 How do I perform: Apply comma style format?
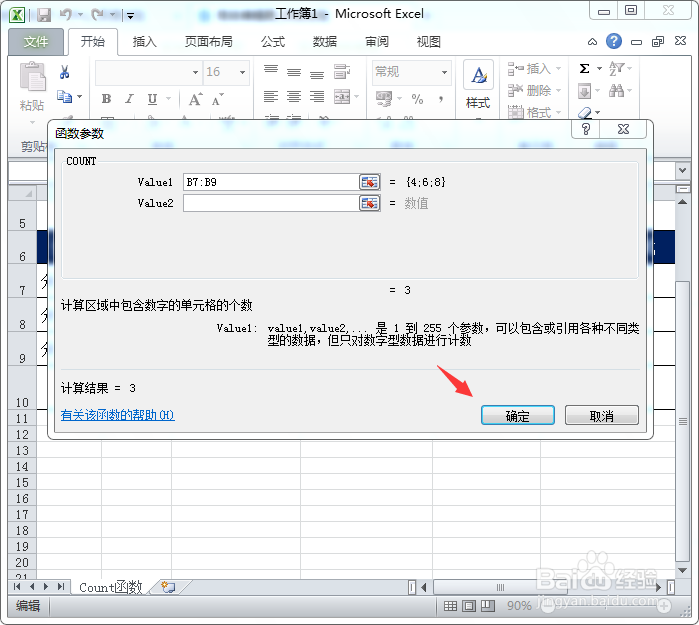pos(440,99)
